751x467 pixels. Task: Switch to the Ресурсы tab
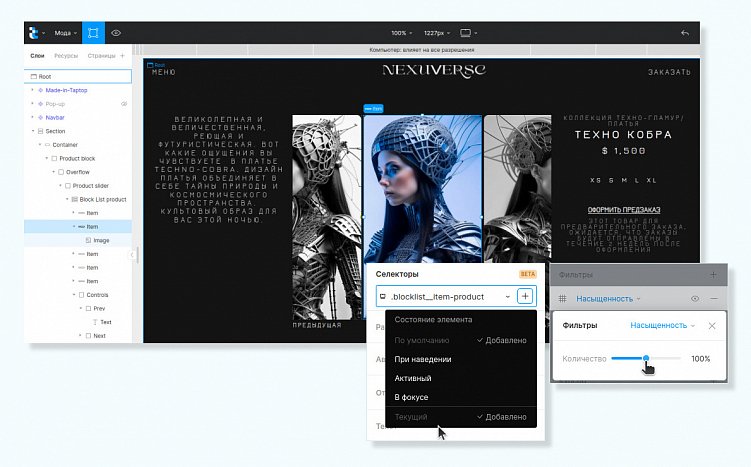tap(66, 56)
